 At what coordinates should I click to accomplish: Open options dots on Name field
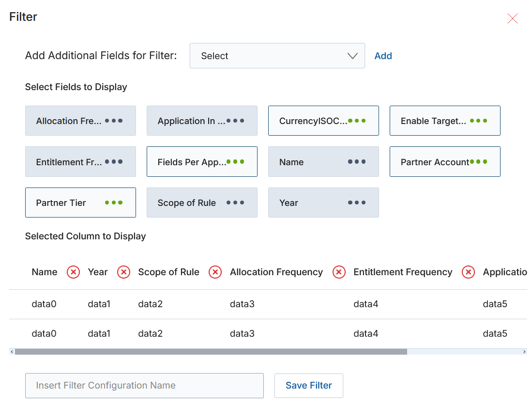(357, 162)
